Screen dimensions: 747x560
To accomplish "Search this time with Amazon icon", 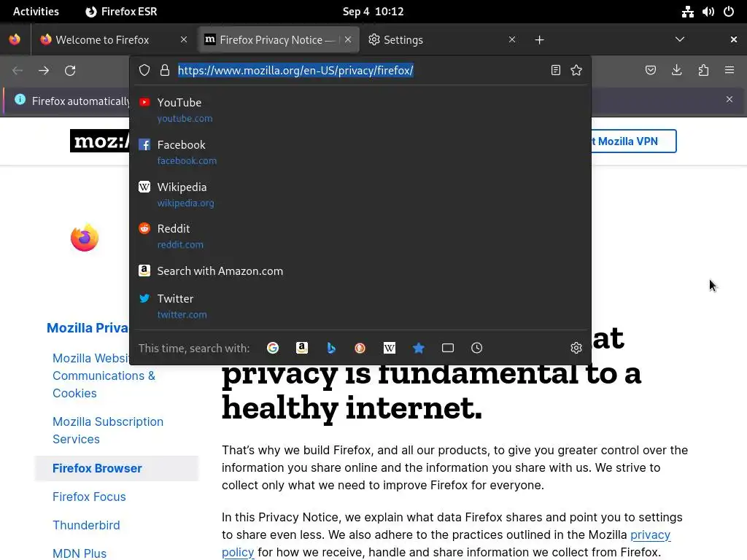I will [x=301, y=348].
